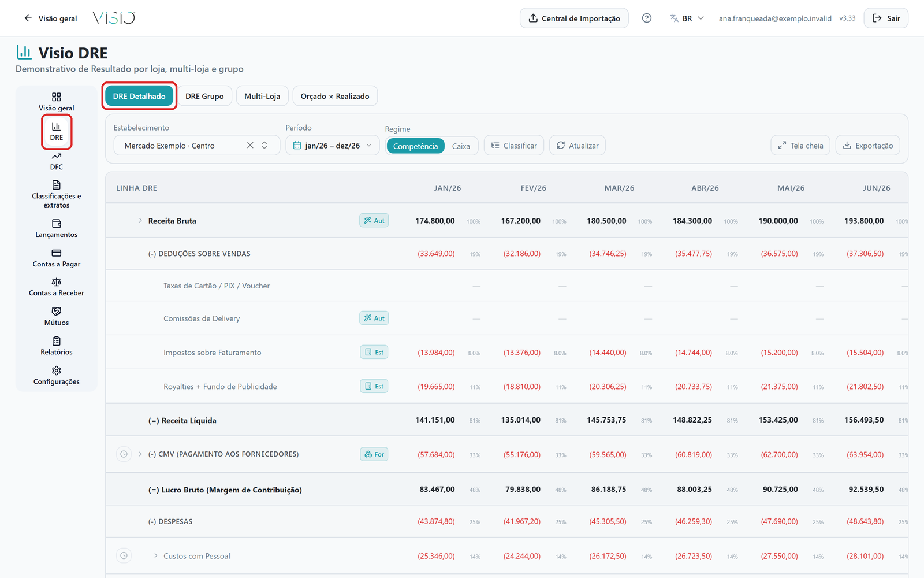Click the DRE sidebar item
Viewport: 924px width, 578px height.
click(56, 132)
